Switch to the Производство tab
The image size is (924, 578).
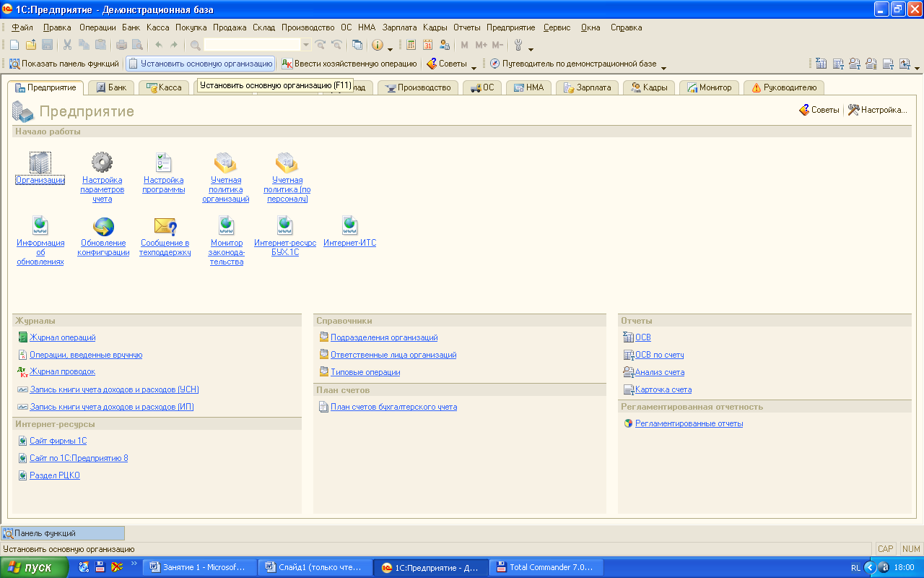click(419, 87)
